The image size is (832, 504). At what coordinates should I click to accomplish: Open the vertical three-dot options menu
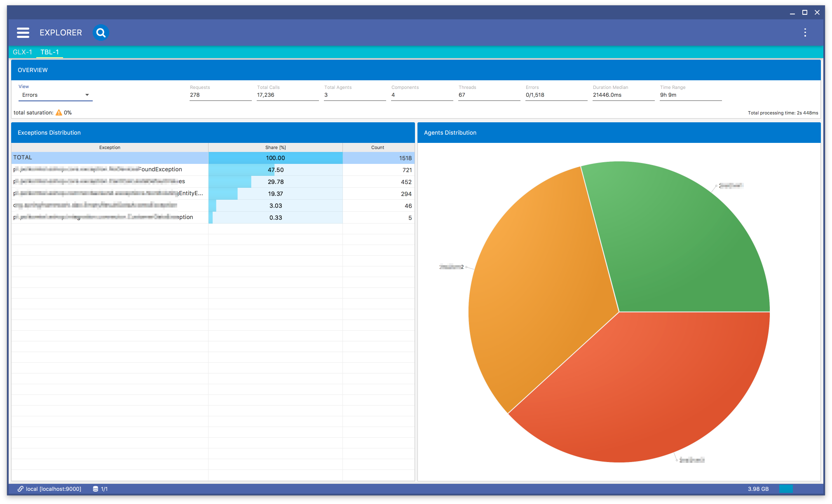tap(805, 33)
